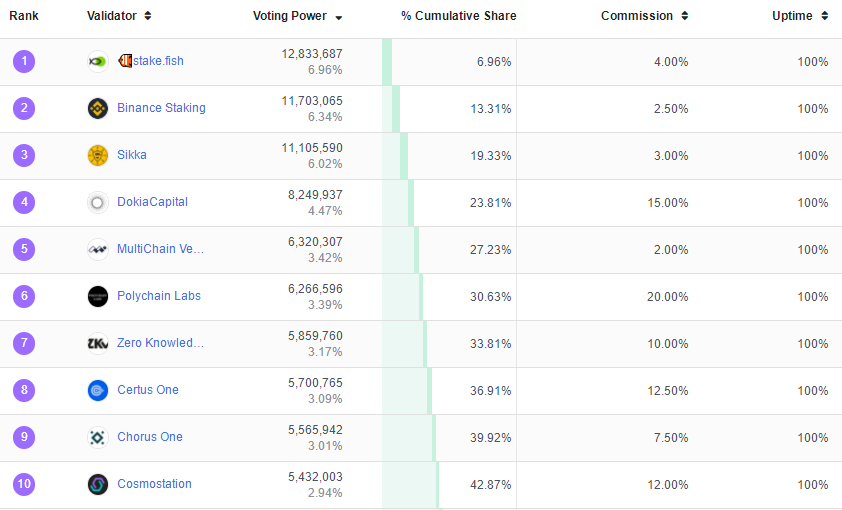Open the Chorus One validator link

point(149,437)
